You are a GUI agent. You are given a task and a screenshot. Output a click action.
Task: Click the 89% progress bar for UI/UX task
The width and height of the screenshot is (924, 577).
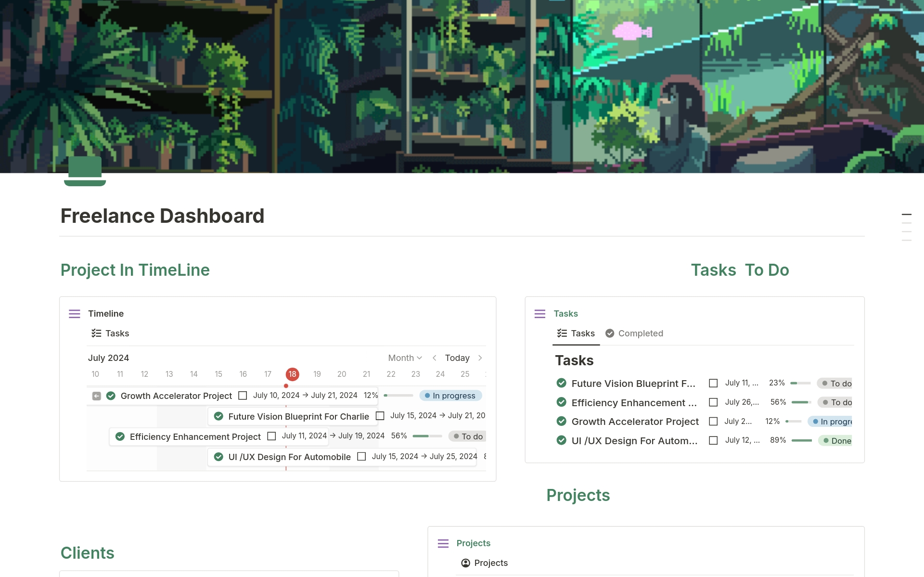(801, 440)
